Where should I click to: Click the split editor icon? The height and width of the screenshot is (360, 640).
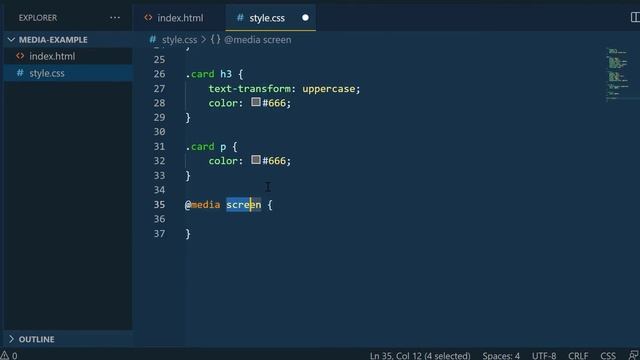tap(635, 17)
